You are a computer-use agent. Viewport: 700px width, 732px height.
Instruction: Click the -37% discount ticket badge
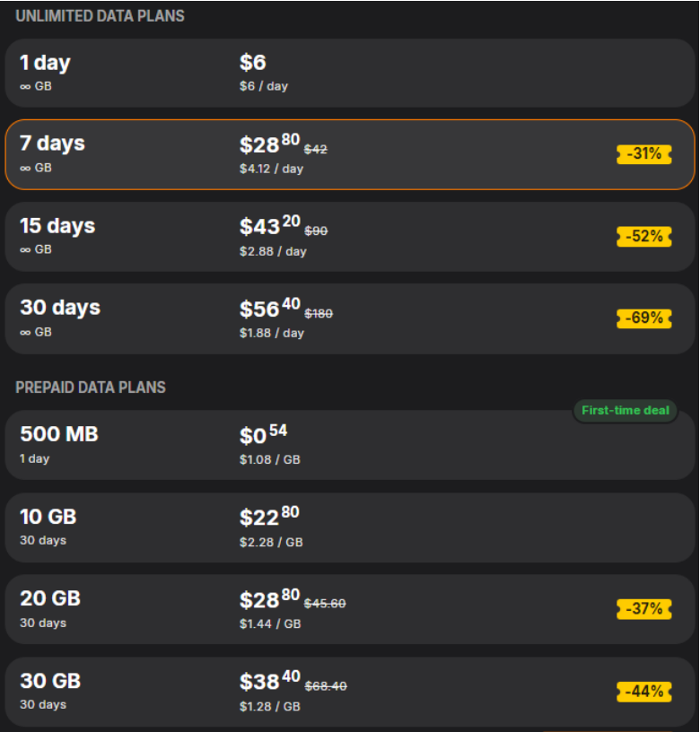pos(643,609)
